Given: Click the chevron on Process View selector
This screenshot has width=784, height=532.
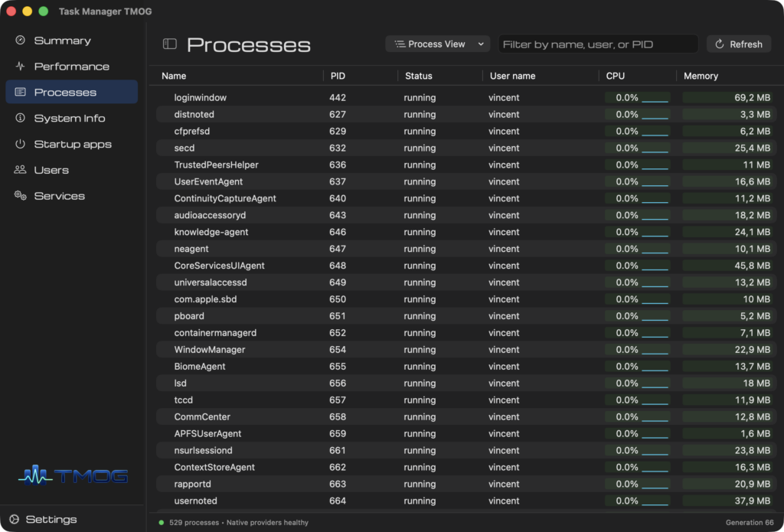Looking at the screenshot, I should [x=481, y=44].
